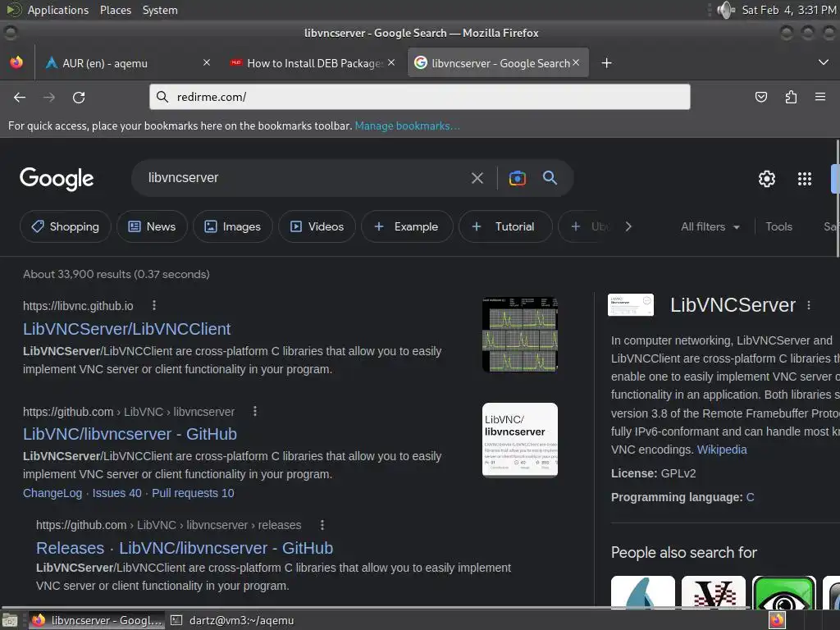Expand the All filters dropdown
Viewport: 840px width, 630px height.
710,226
